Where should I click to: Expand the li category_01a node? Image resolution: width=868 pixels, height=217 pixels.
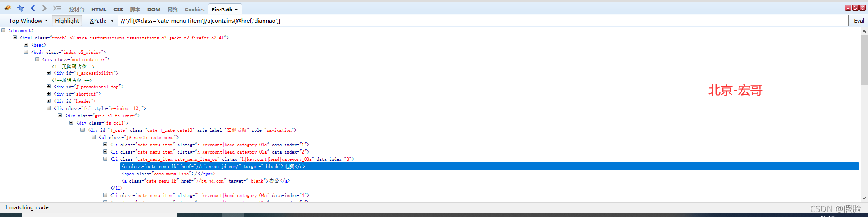pyautogui.click(x=105, y=145)
